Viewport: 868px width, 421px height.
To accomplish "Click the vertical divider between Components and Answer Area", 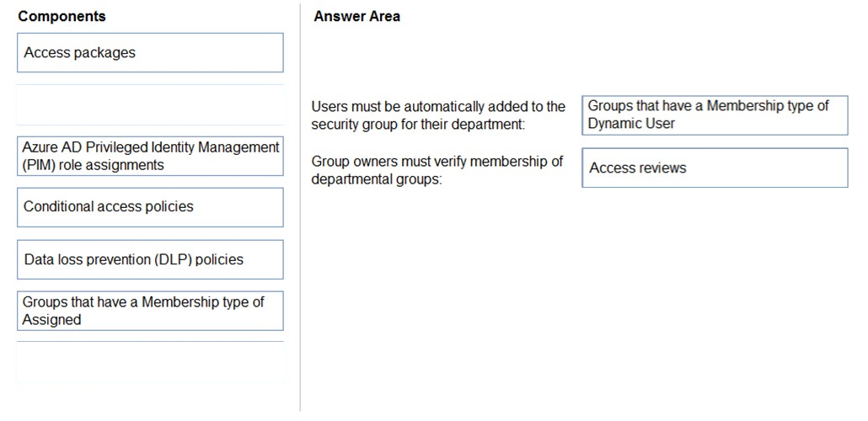I will (x=300, y=207).
